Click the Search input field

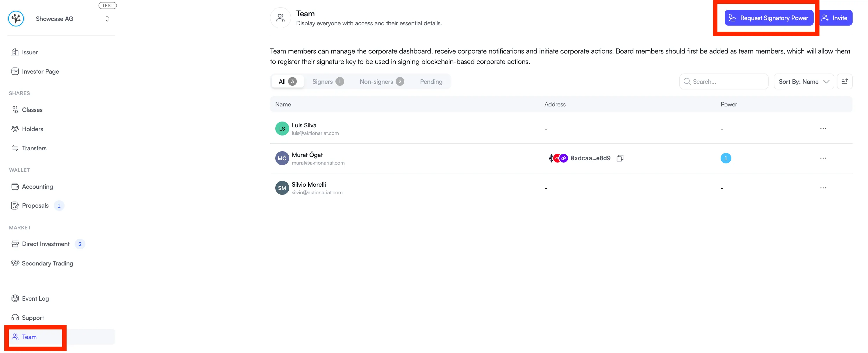724,81
